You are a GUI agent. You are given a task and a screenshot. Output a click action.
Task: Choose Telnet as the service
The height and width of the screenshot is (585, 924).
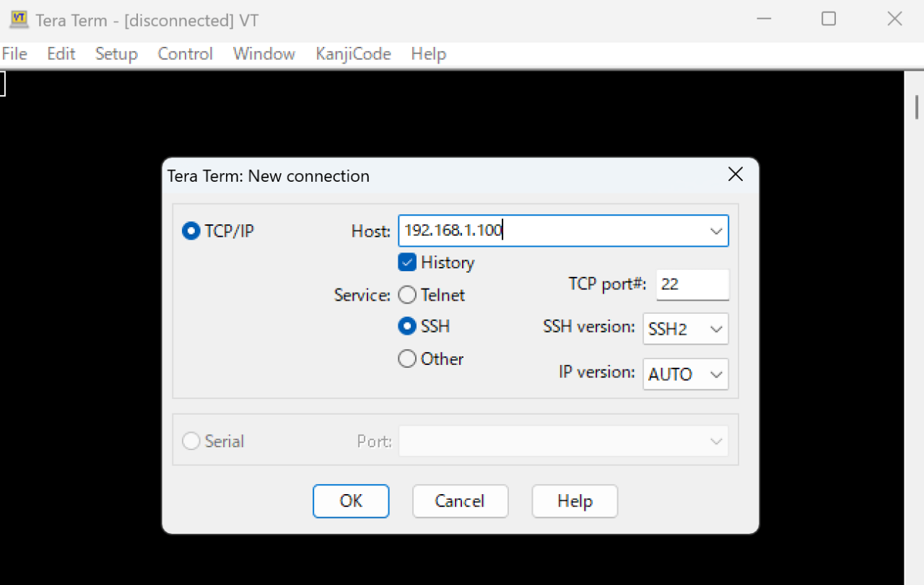(407, 294)
